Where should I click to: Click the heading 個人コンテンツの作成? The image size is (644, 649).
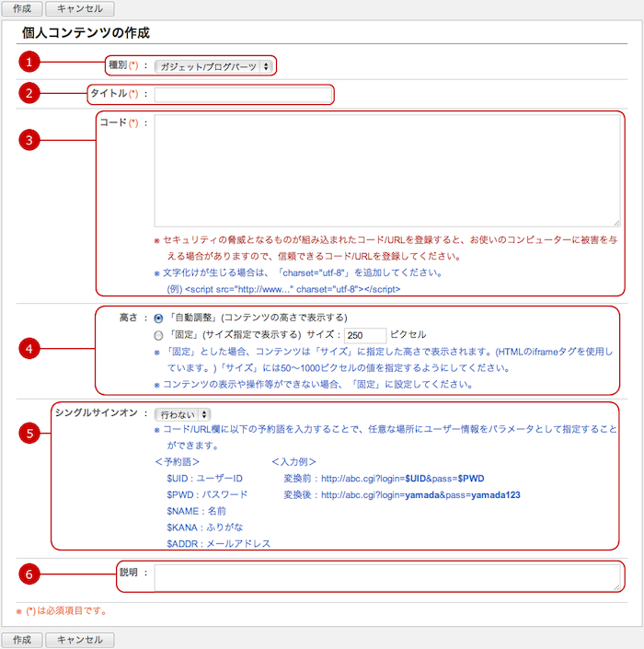[86, 33]
